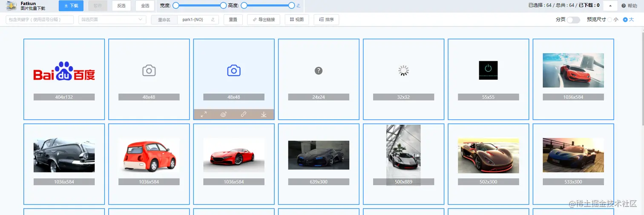The height and width of the screenshot is (215, 644).
Task: Copy link using the hovered card's link icon
Action: tap(244, 115)
